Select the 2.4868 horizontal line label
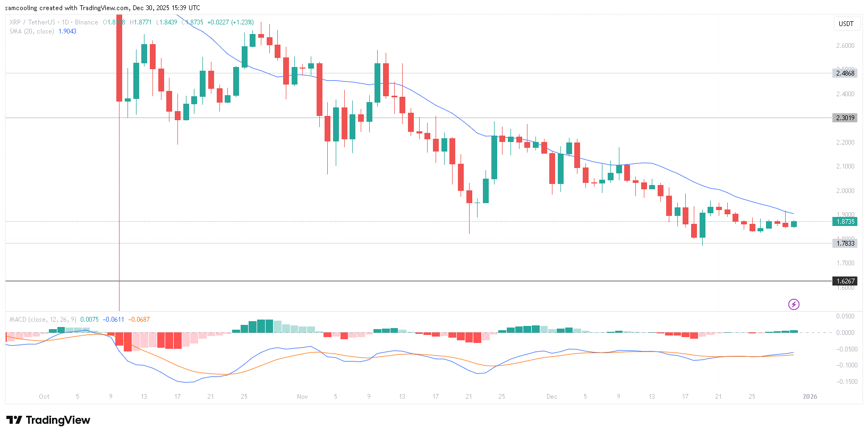Screen dimensions: 868x436 pos(845,73)
